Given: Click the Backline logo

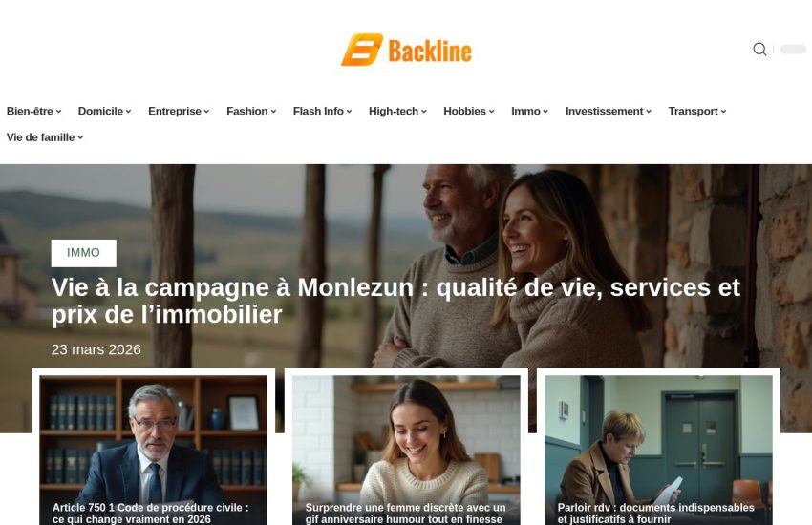Looking at the screenshot, I should (406, 51).
